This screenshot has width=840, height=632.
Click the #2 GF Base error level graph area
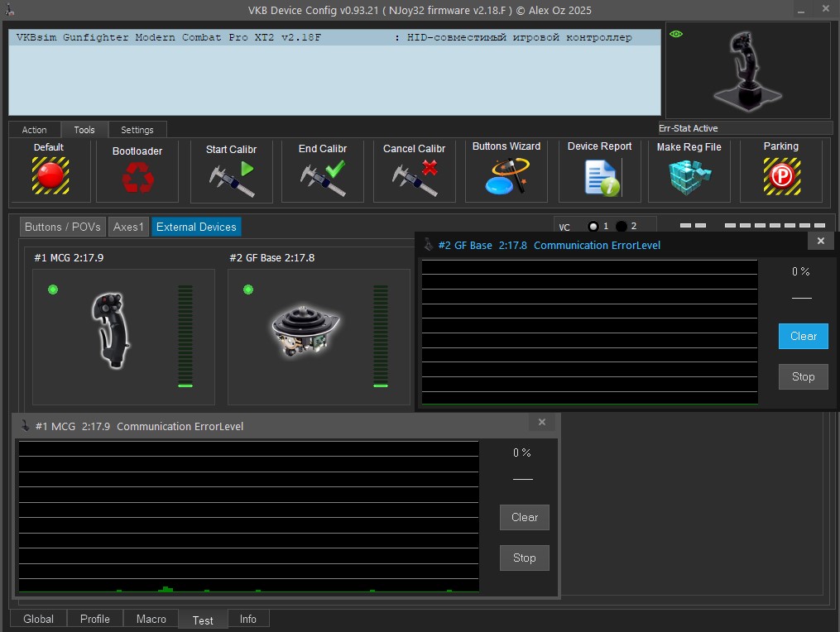pos(590,332)
